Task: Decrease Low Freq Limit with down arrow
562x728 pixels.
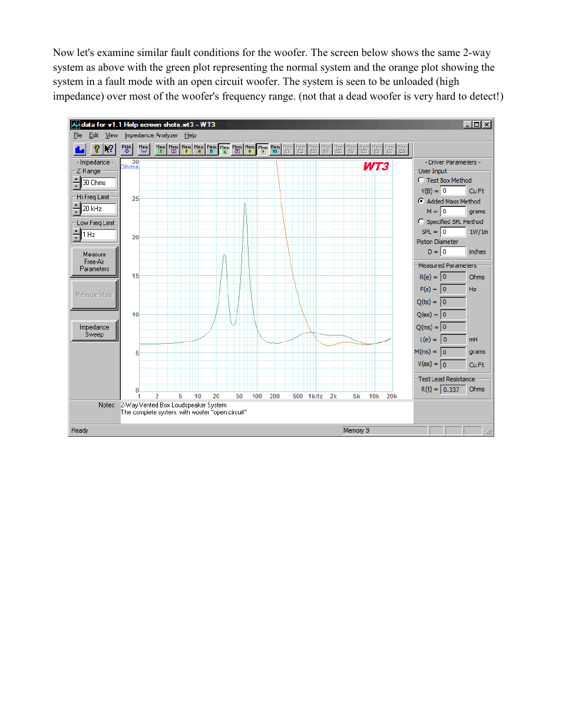Action: click(x=77, y=238)
